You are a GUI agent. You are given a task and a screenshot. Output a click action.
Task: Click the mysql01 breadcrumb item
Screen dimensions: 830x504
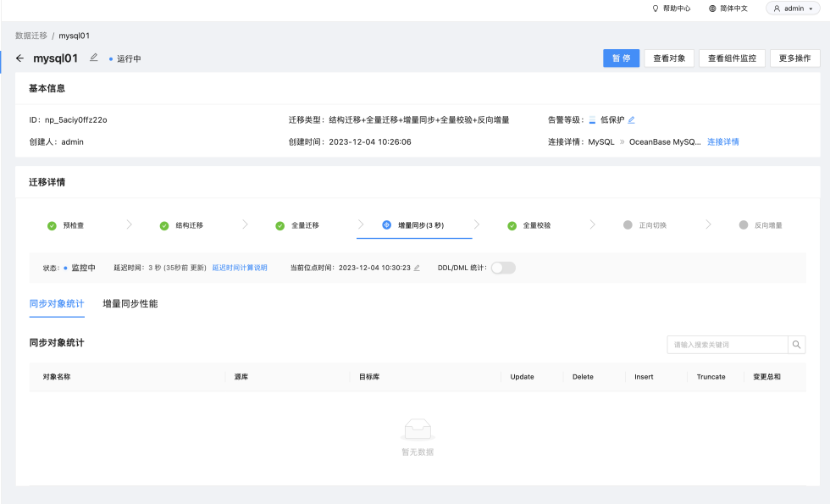(75, 36)
